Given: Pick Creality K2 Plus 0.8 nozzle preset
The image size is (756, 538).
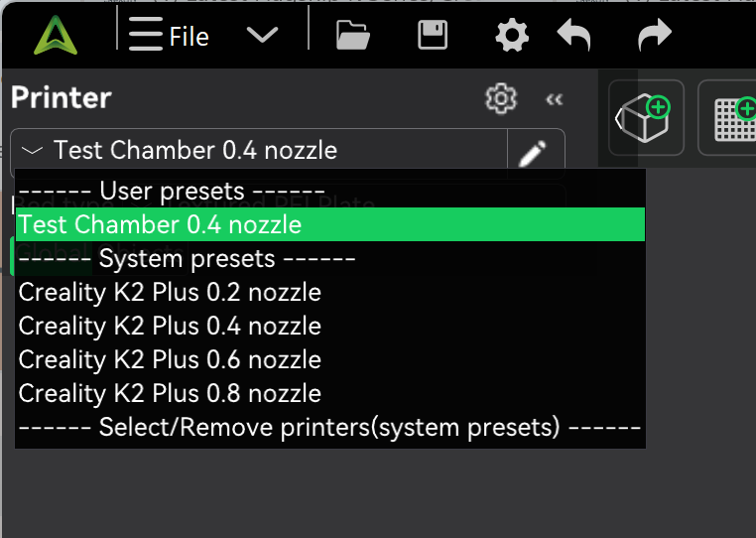Looking at the screenshot, I should (330, 394).
